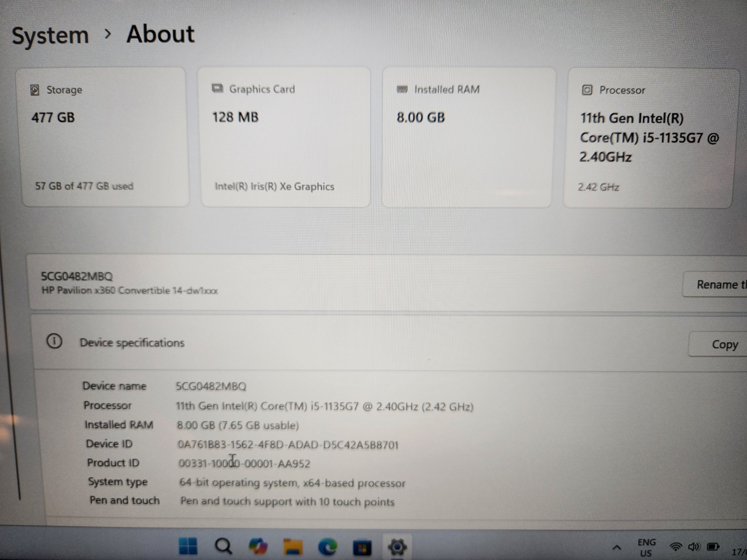Open Microsoft Store from taskbar
This screenshot has width=747, height=560.
(x=362, y=547)
